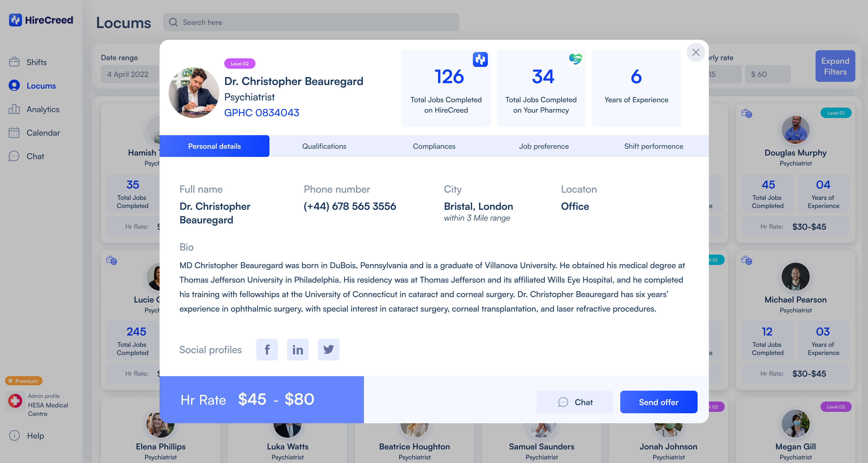
Task: Click the Premium star badge
Action: pos(24,381)
